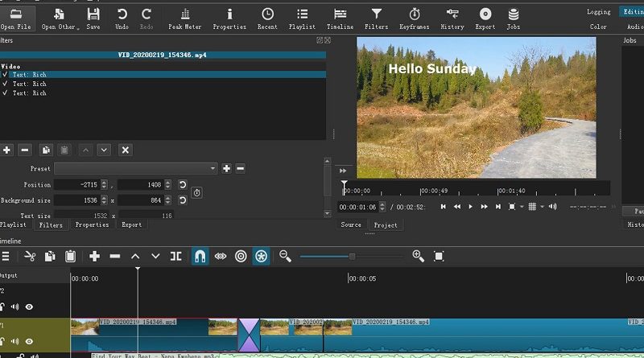Open the player volume control
Screen dimensions: 644x358
pyautogui.click(x=552, y=207)
